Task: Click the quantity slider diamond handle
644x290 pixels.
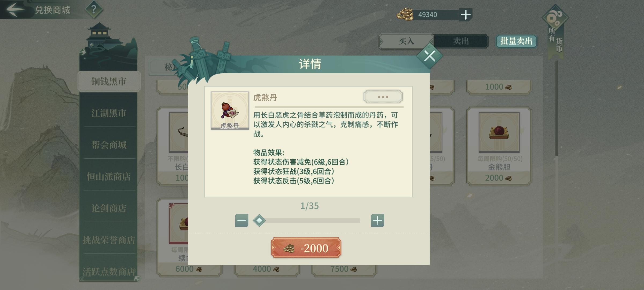Action: (259, 220)
